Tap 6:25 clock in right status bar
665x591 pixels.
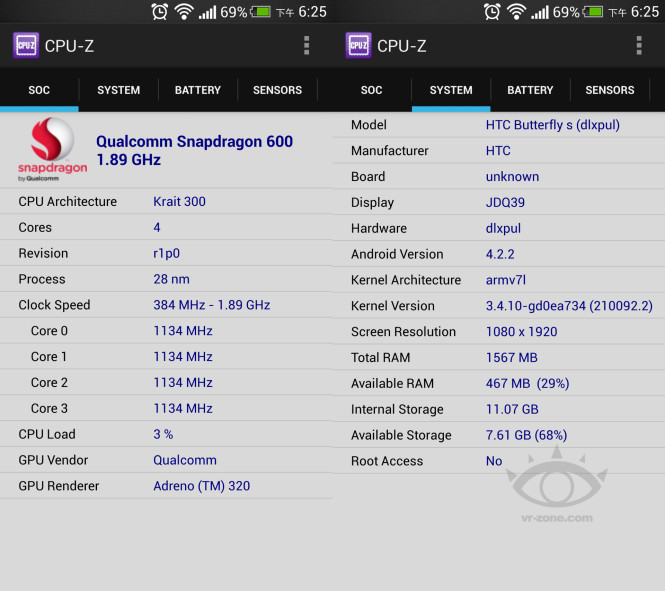coord(645,11)
